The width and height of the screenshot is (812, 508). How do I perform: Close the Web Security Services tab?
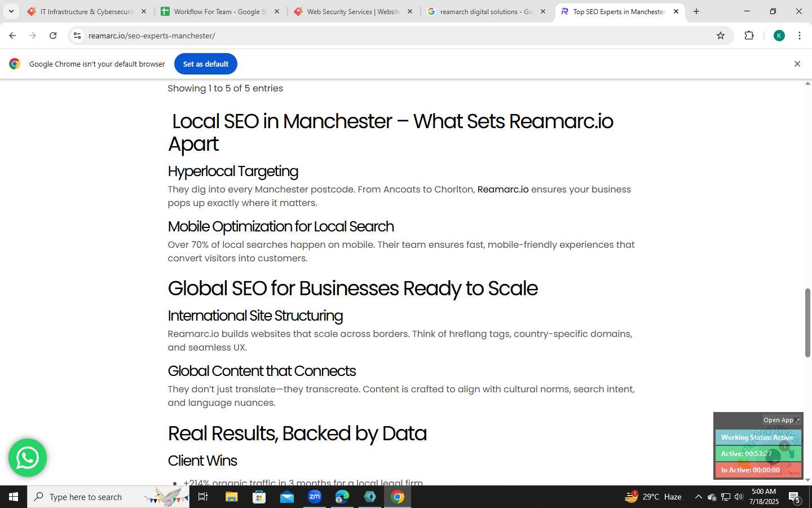coord(410,11)
